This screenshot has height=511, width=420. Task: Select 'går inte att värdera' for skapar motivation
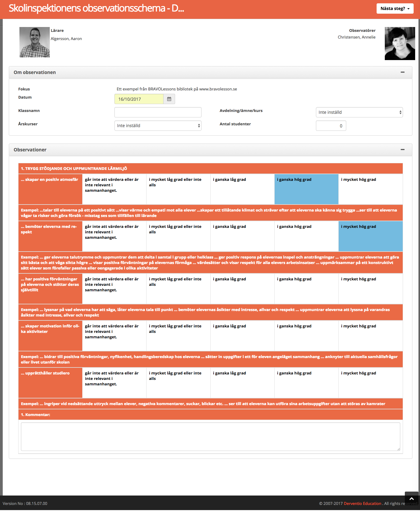(x=114, y=336)
